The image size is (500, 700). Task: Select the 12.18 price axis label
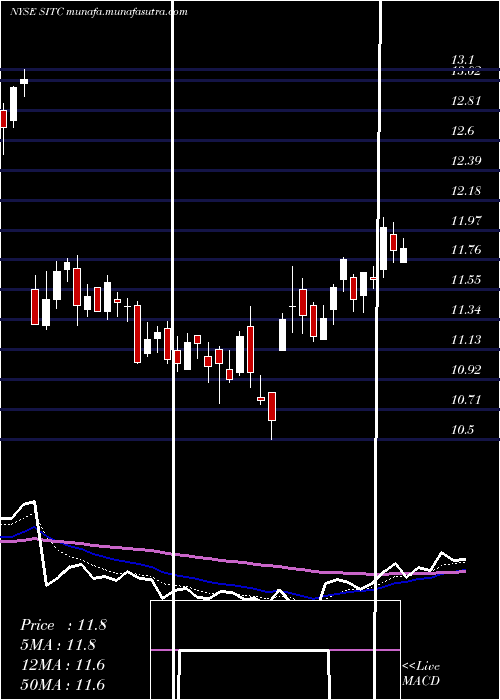click(x=466, y=190)
